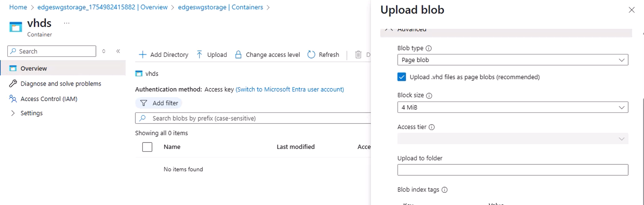Select Overview in the sidebar menu

[x=63, y=68]
